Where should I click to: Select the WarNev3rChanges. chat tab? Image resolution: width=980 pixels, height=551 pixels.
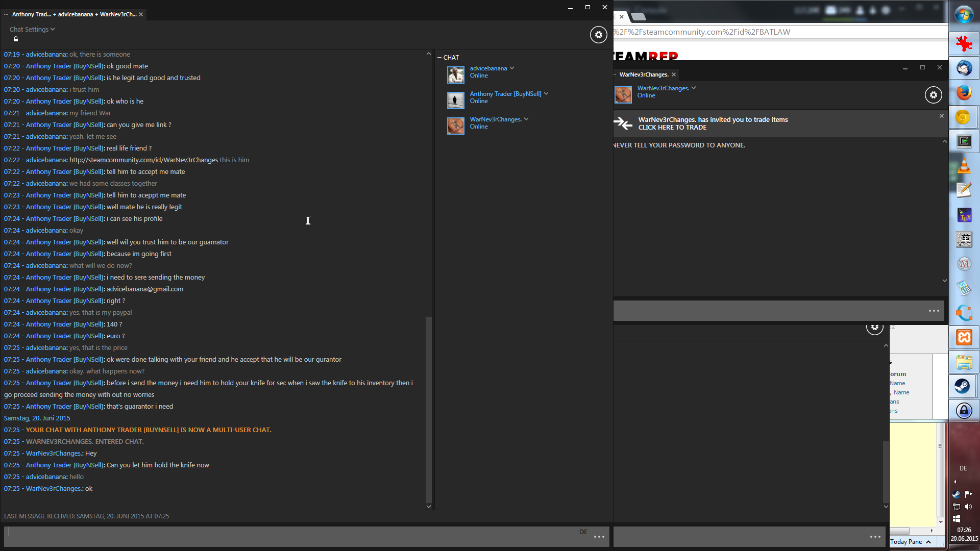(x=644, y=74)
